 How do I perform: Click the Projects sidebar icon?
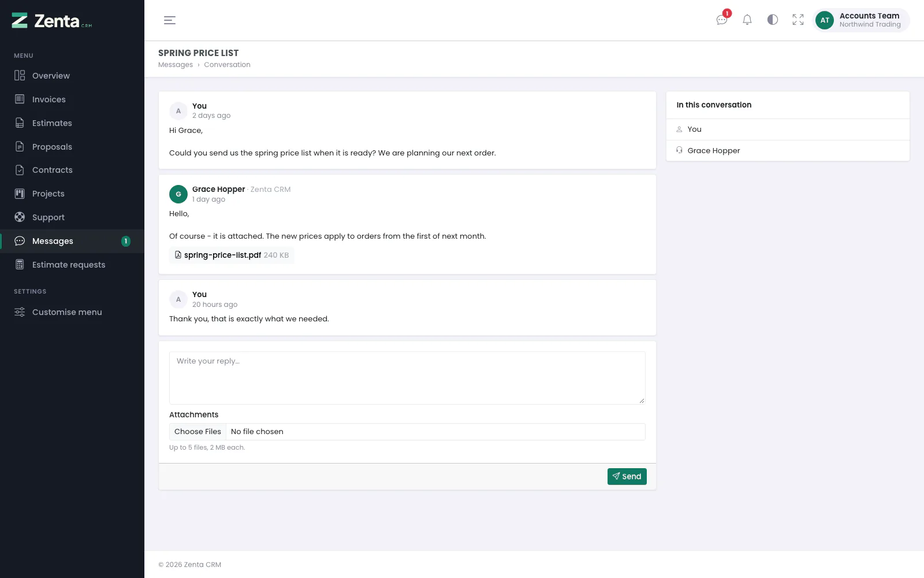(x=20, y=194)
